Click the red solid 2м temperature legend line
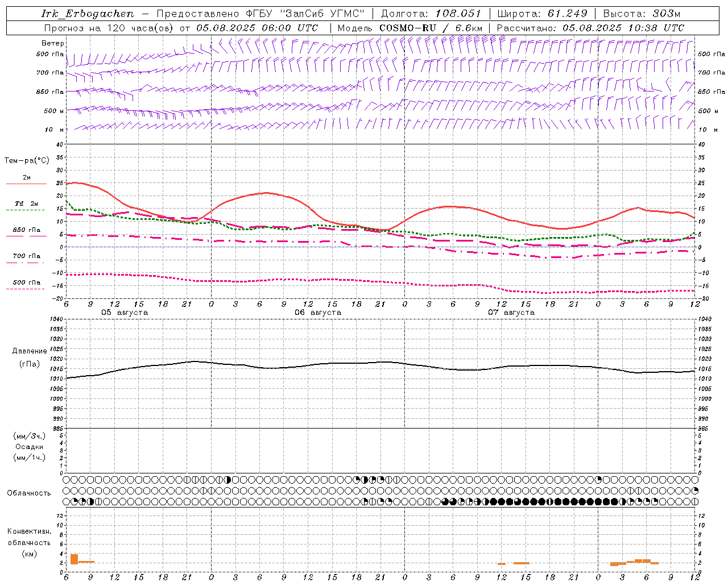 pyautogui.click(x=26, y=184)
